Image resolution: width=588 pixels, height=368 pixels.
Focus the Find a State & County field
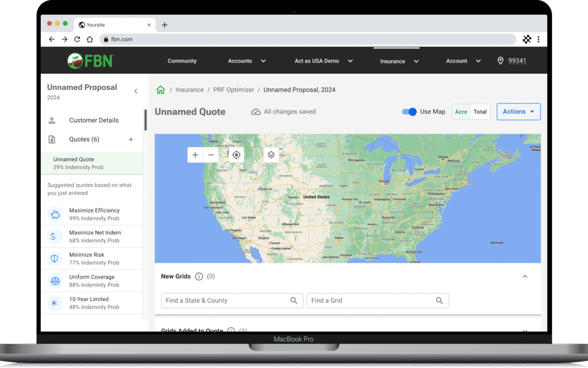tap(232, 301)
